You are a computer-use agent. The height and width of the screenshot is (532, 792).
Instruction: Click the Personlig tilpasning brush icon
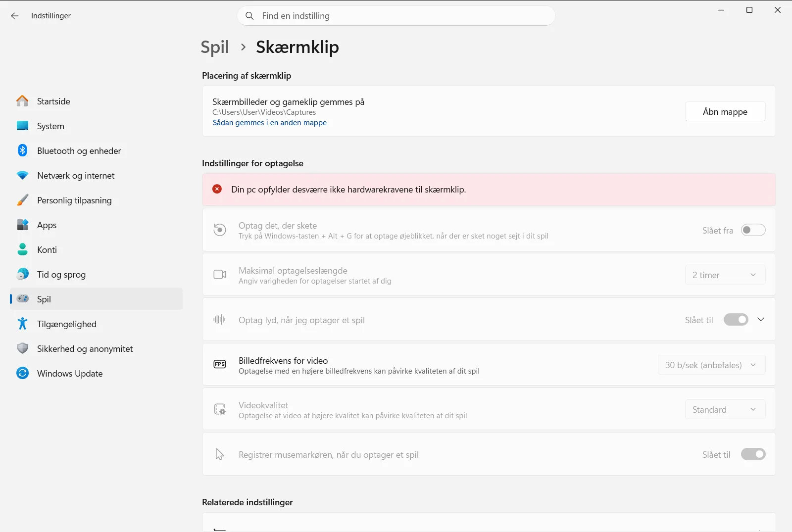[22, 200]
